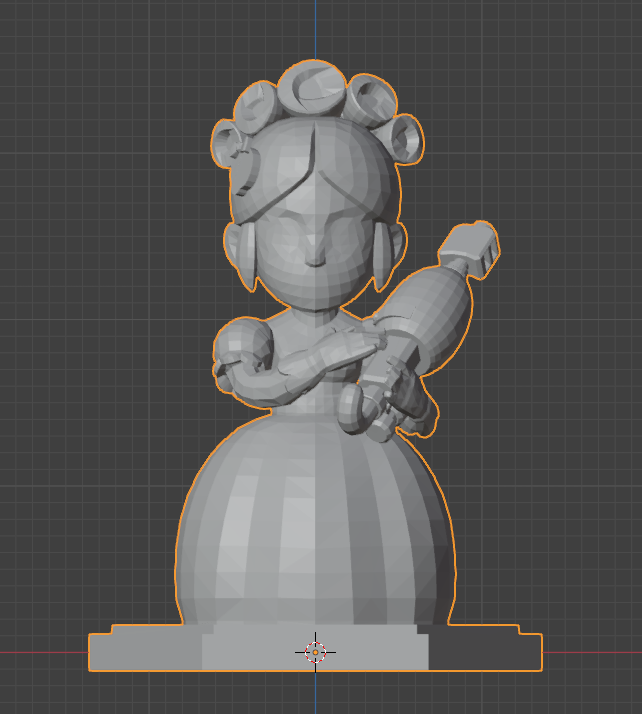Click the top center hair curl of the figurine
The image size is (642, 714).
tap(312, 88)
